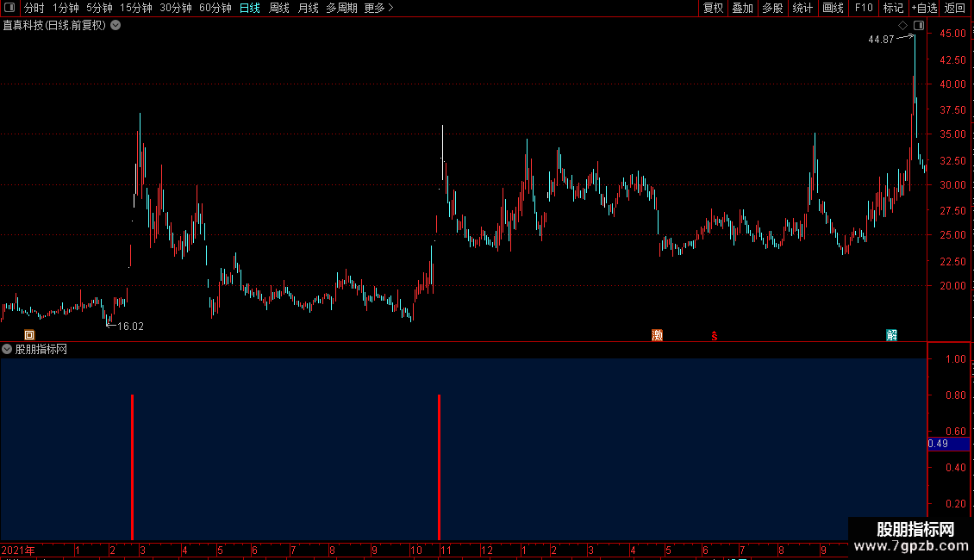Click the 0.49 indicator value box

click(x=948, y=444)
